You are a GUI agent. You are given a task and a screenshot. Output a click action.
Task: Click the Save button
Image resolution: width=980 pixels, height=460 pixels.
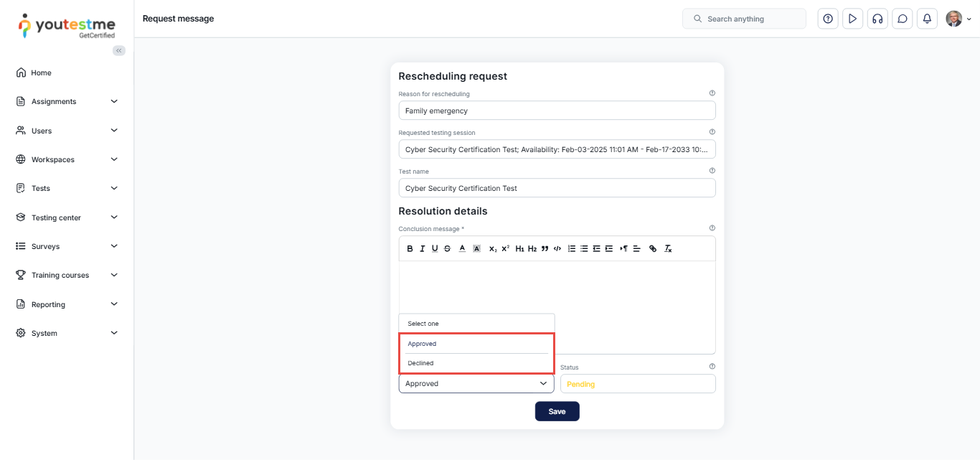tap(557, 411)
